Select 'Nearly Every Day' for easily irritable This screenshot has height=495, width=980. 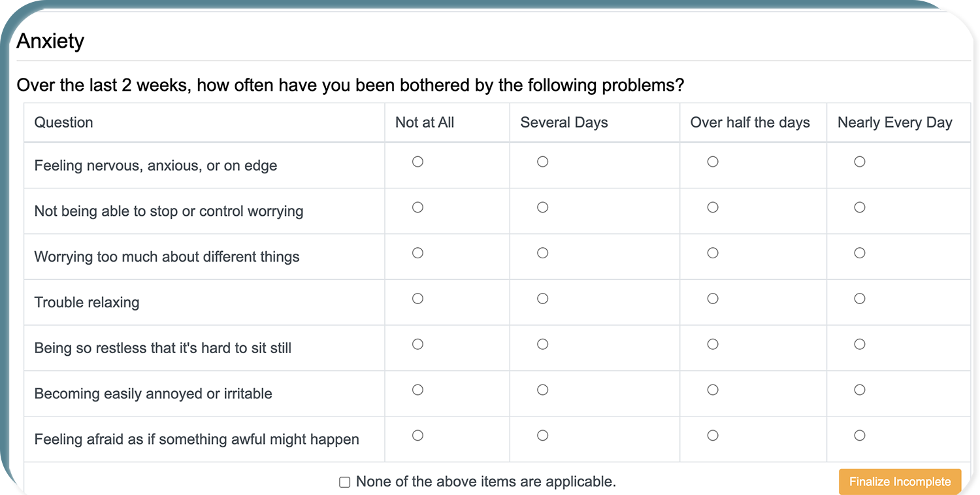coord(859,389)
